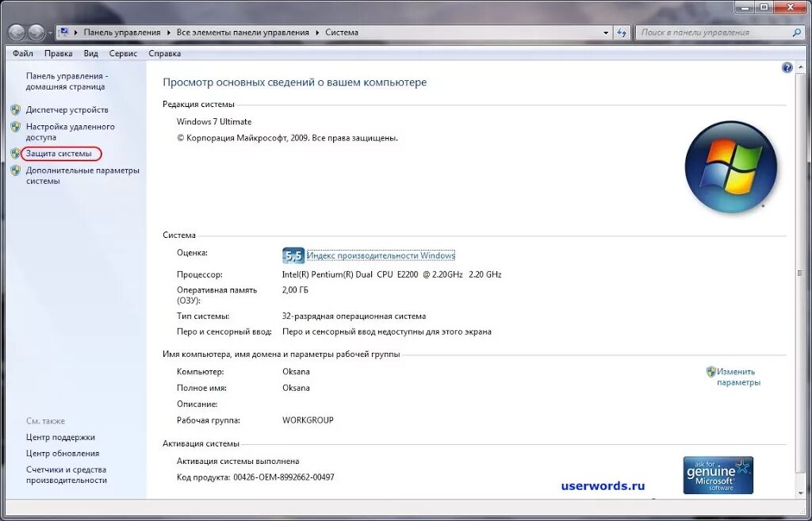Screen dimensions: 812x521
Task: Open the Сервис menu
Action: 122,53
